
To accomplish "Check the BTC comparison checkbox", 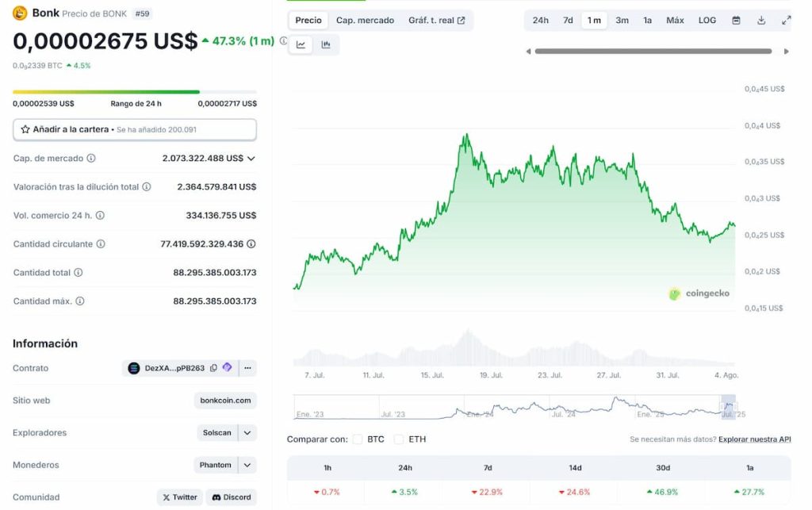I will point(358,439).
